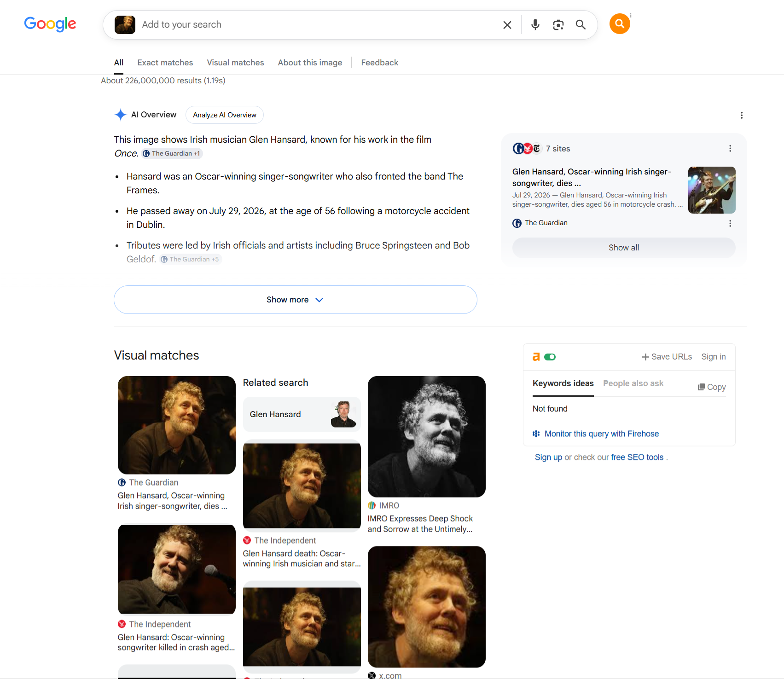
Task: Switch to People also ask tab
Action: (x=633, y=383)
